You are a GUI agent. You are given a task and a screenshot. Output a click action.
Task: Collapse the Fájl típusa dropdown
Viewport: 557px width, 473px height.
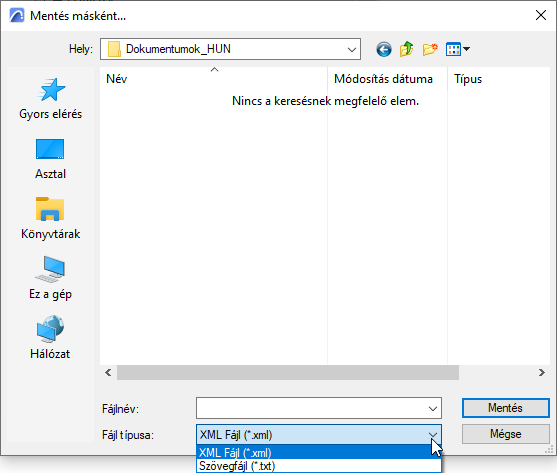click(x=433, y=434)
